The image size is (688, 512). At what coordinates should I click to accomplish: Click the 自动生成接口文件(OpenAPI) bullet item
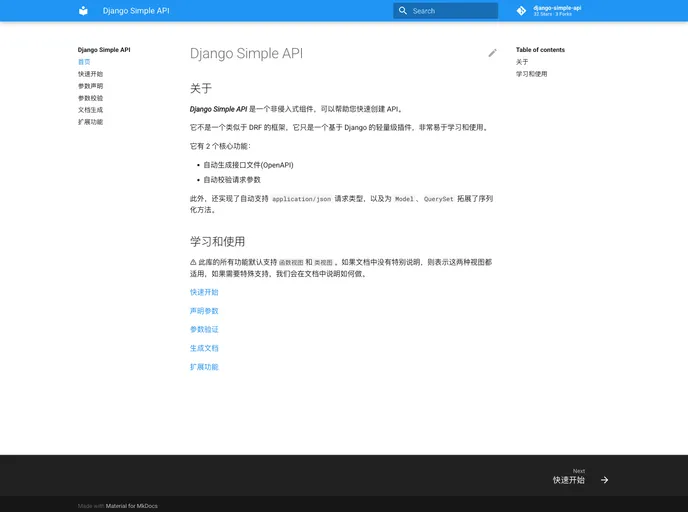tap(248, 165)
